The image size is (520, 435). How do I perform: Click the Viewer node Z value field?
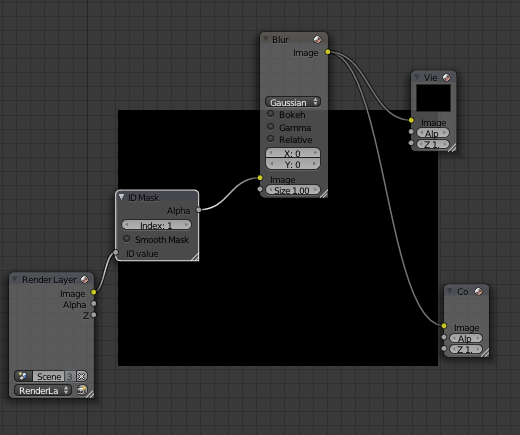(x=433, y=144)
